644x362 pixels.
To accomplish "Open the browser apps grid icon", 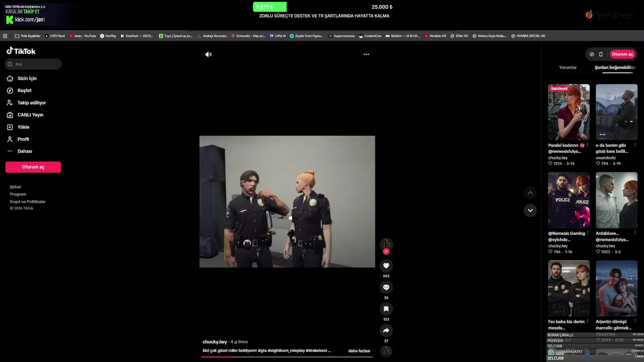I will tap(5, 36).
